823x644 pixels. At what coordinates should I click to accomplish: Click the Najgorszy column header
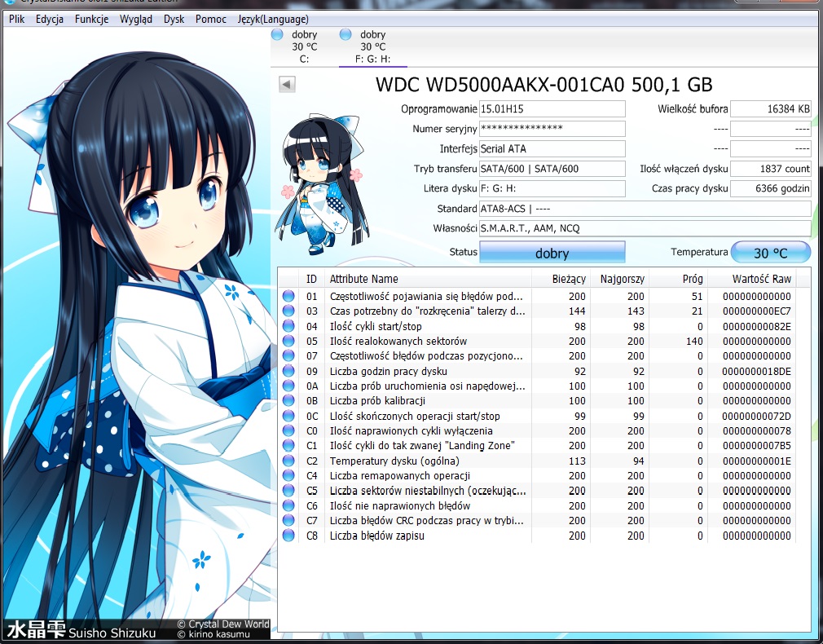(x=620, y=279)
